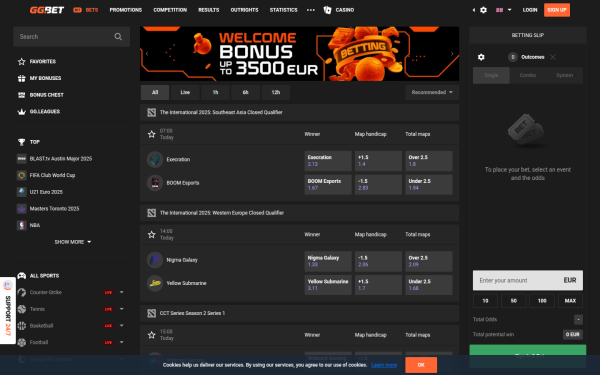600x375 pixels.
Task: Open NBA league icon
Action: (21, 225)
